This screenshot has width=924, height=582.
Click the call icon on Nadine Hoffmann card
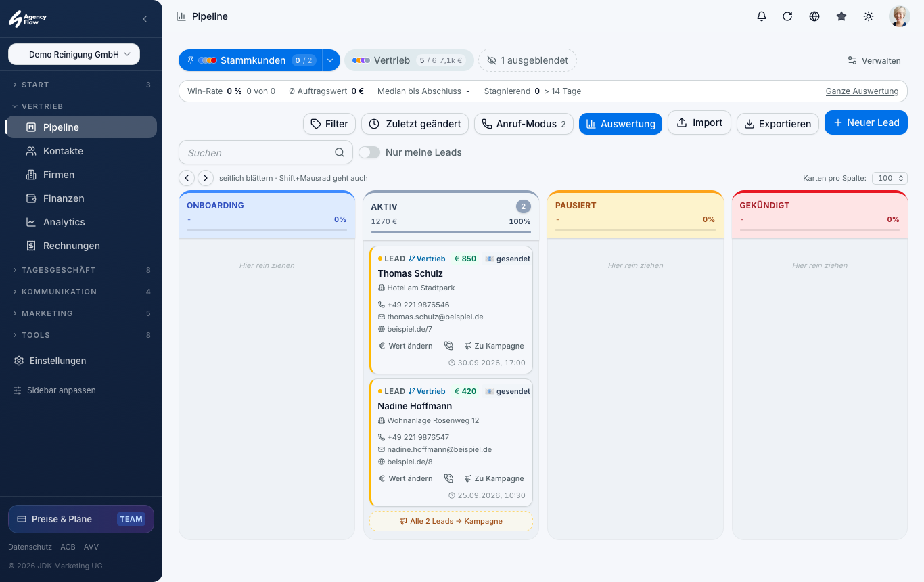pos(448,478)
